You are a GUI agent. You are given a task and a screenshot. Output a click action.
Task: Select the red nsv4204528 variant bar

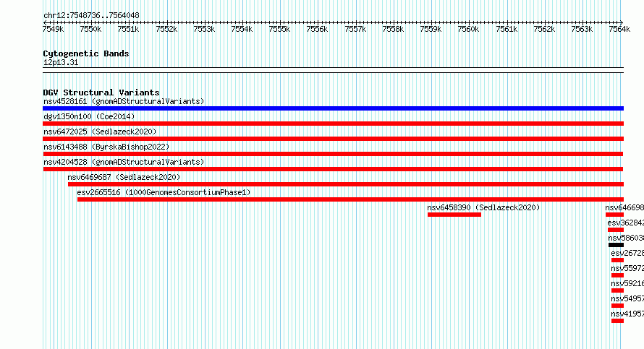coord(333,169)
